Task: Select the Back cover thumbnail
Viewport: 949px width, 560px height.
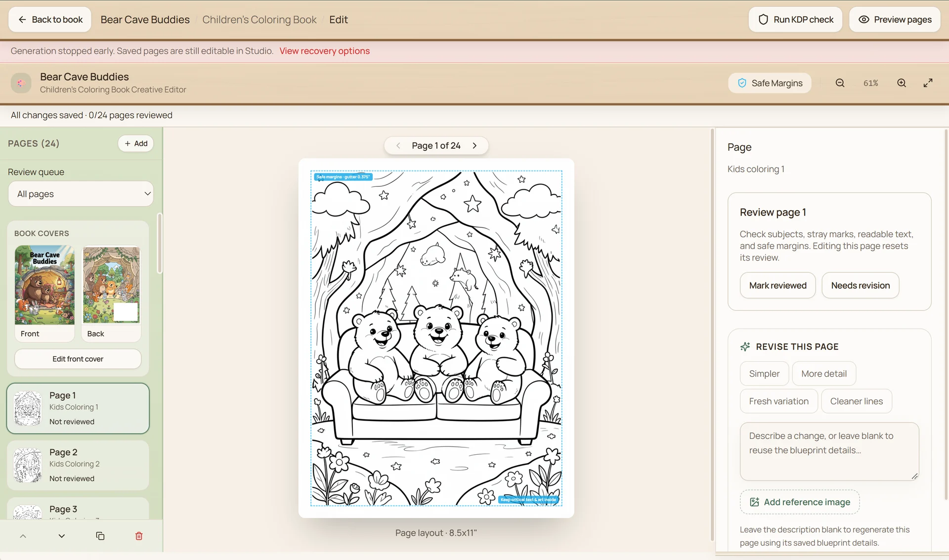Action: click(x=111, y=293)
